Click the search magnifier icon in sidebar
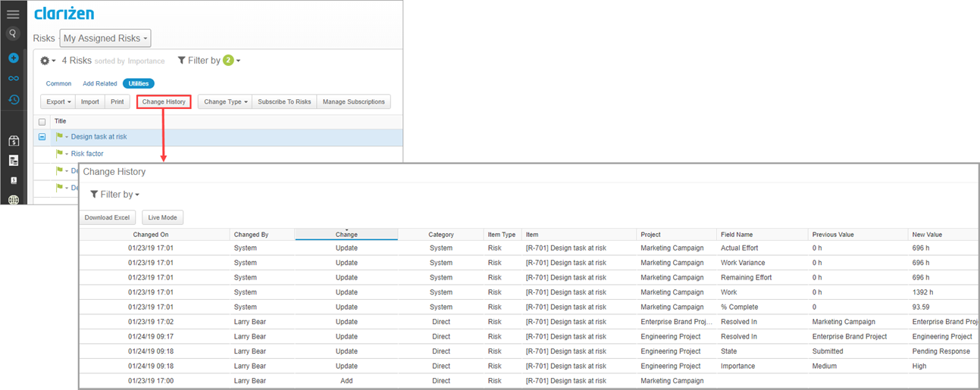This screenshot has height=390, width=980. tap(13, 34)
